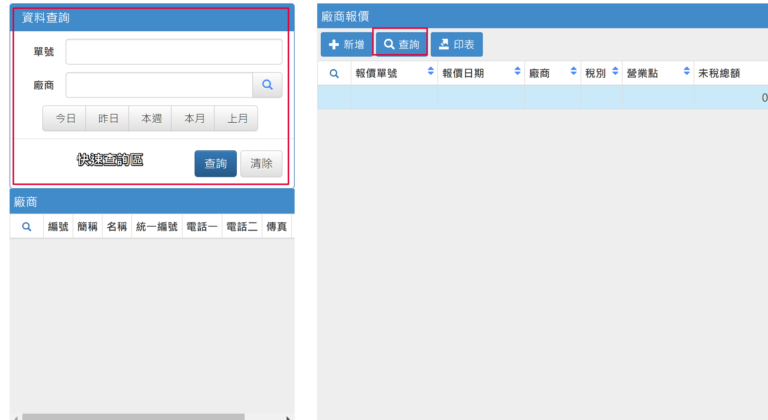Click search icon in 廠商 grid header
This screenshot has width=768, height=420.
[26, 227]
